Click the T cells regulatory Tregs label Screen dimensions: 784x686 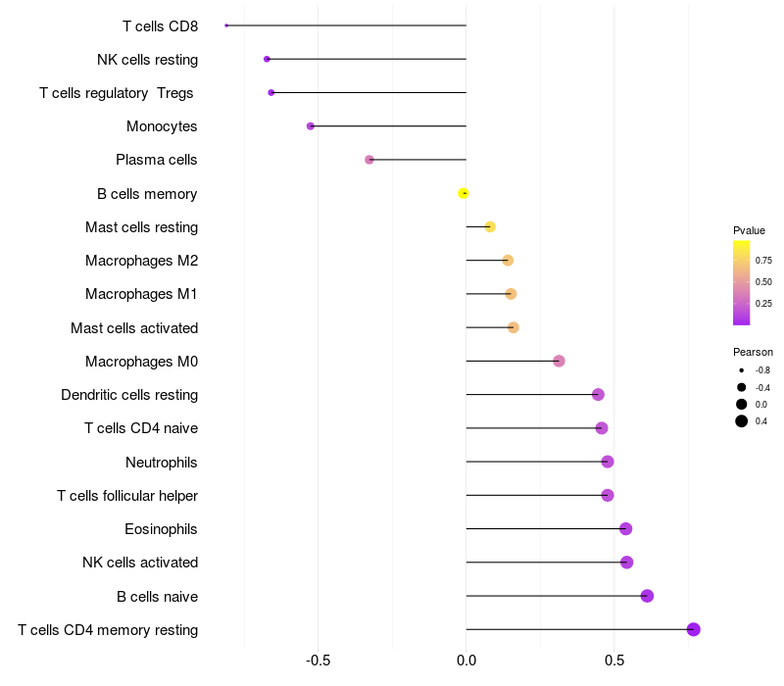click(118, 93)
